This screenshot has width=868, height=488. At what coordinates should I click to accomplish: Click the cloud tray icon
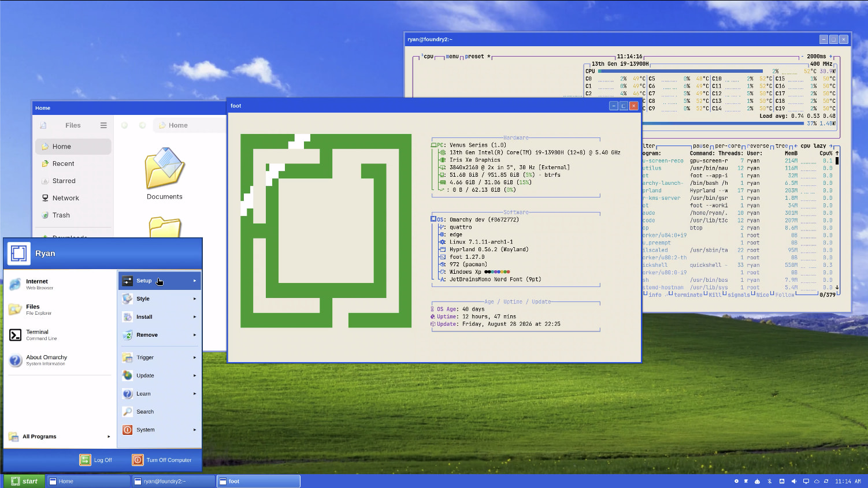click(x=817, y=481)
